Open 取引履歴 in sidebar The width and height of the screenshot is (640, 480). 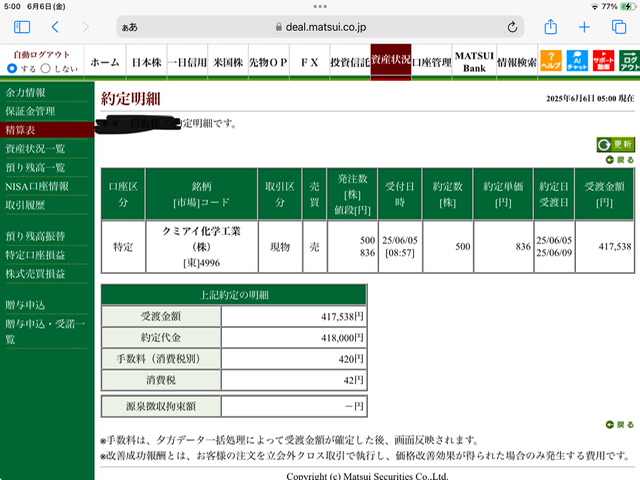coord(25,205)
